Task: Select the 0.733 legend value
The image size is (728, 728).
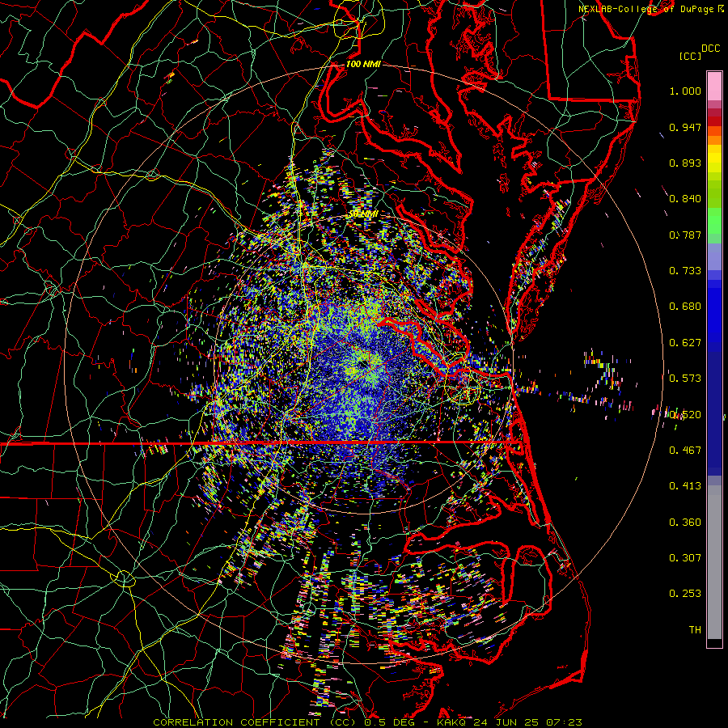Action: pos(685,271)
